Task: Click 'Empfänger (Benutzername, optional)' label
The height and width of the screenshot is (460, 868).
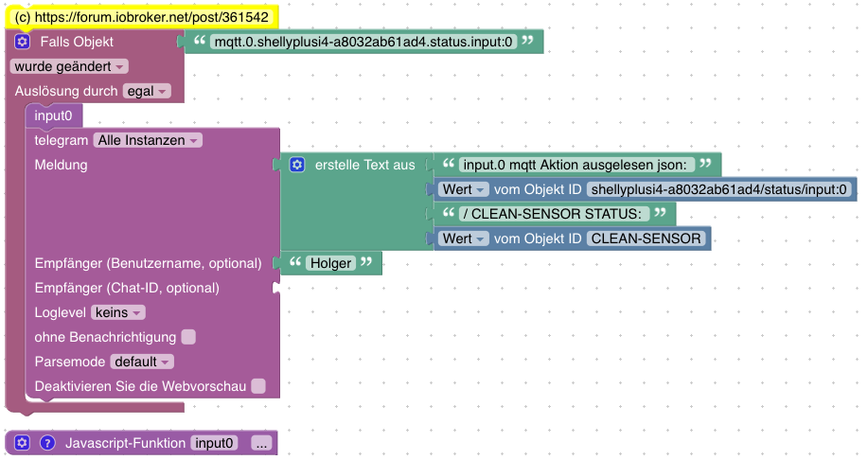Action: (148, 263)
